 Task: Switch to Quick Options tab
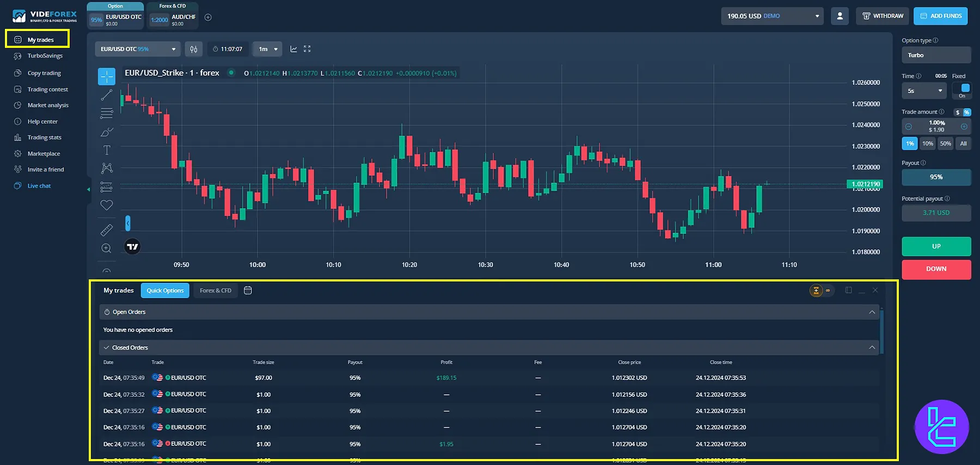pos(165,290)
